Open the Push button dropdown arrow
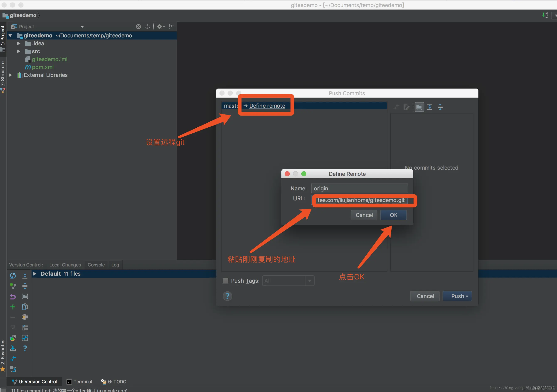This screenshot has height=392, width=557. [x=467, y=296]
